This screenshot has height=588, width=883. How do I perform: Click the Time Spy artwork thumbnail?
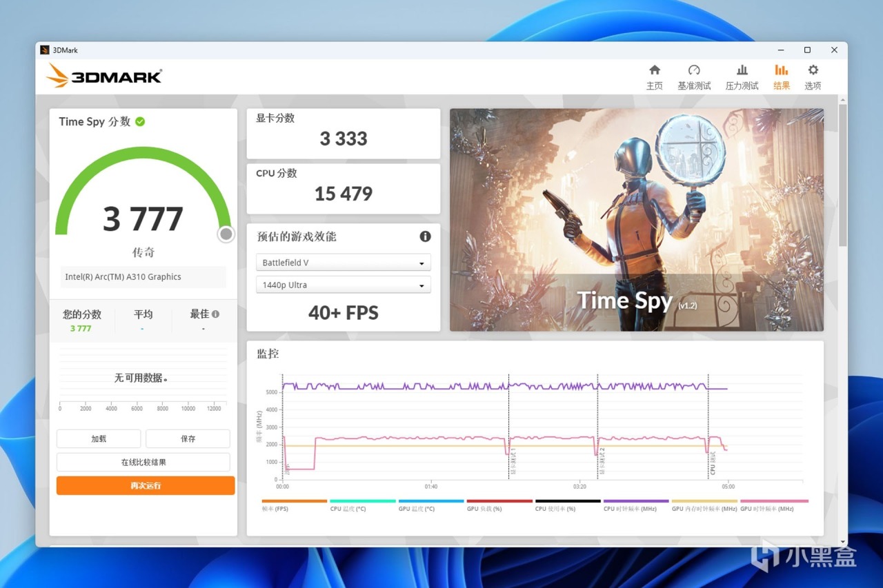[x=637, y=219]
